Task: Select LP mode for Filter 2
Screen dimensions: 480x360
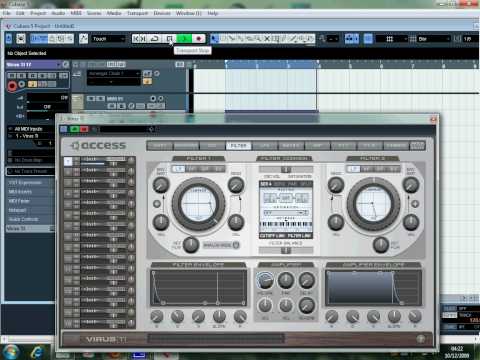Action: [353, 169]
